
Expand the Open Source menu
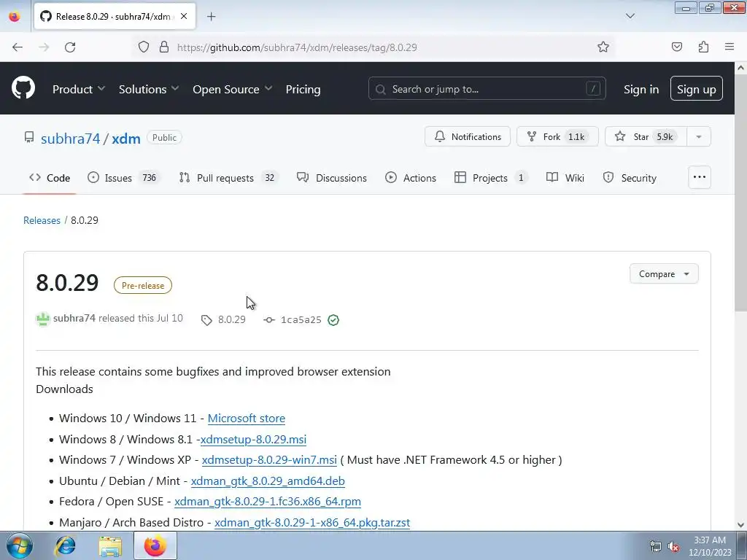[233, 89]
